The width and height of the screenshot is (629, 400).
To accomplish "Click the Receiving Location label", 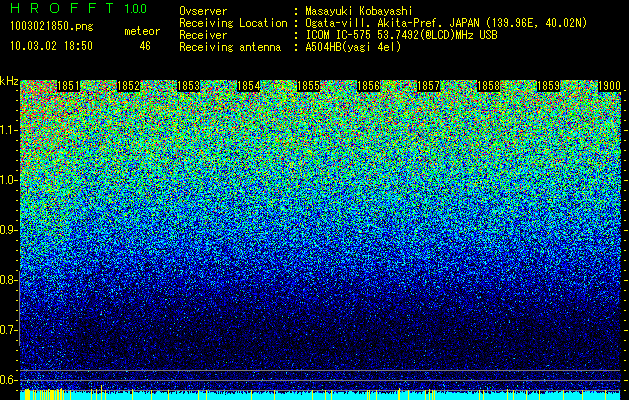I will pyautogui.click(x=233, y=23).
